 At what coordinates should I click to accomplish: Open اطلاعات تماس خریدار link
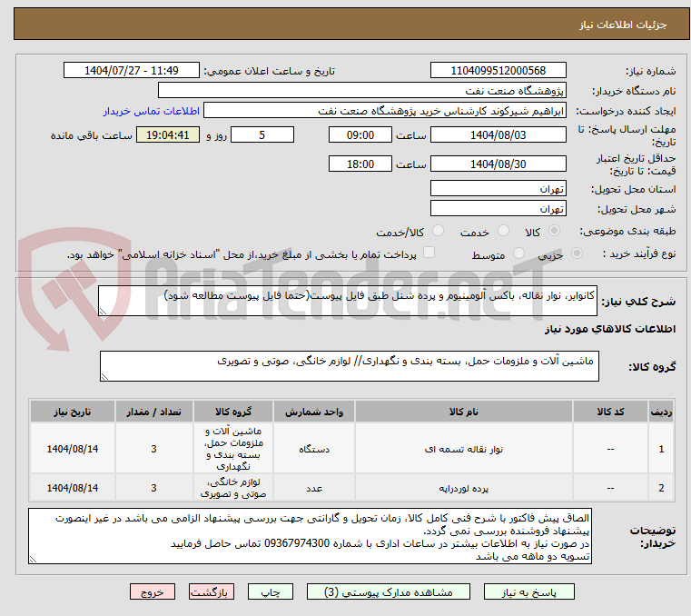point(152,111)
